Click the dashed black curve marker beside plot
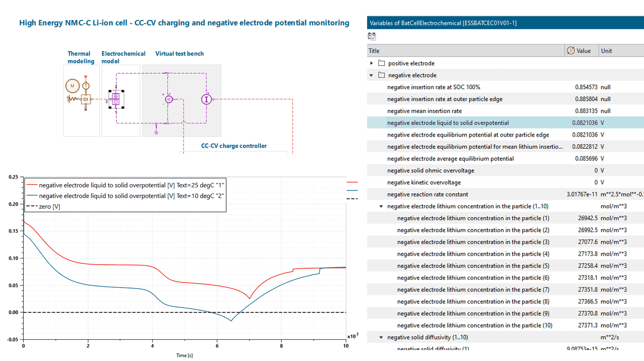 pyautogui.click(x=352, y=198)
